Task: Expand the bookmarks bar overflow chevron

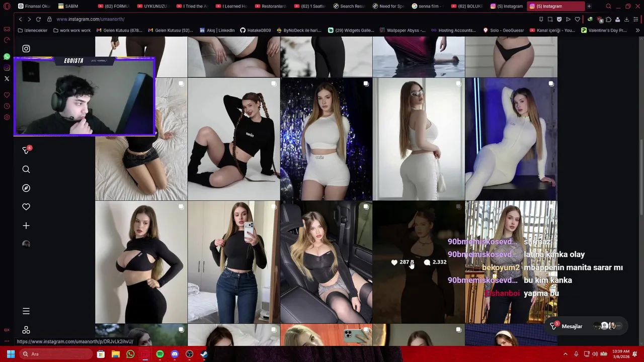Action: pyautogui.click(x=637, y=30)
